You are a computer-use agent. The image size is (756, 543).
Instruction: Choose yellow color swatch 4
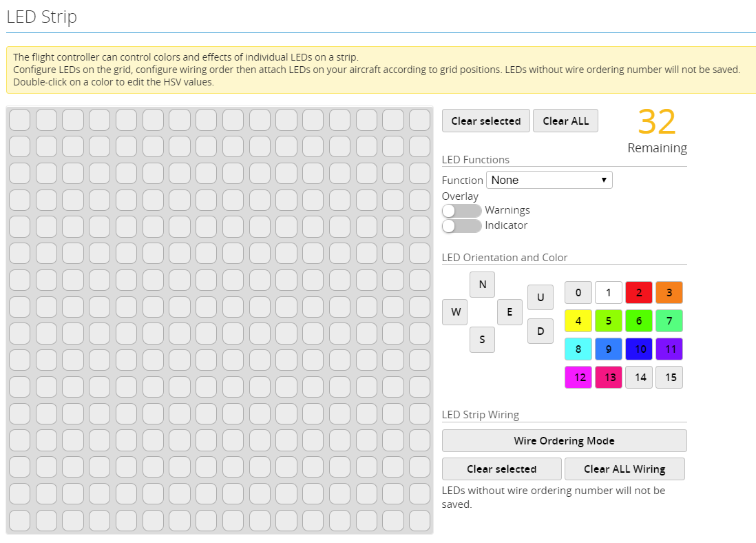click(578, 321)
